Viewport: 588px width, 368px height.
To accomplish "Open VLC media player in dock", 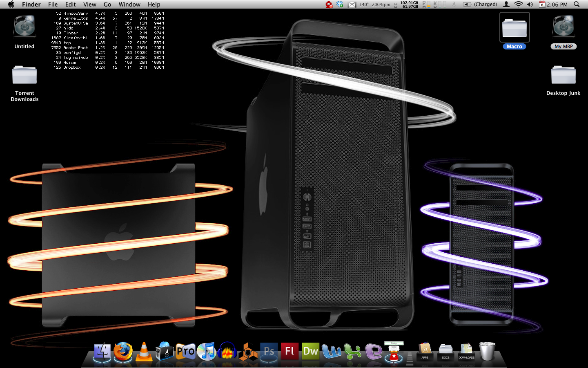I will pos(144,352).
